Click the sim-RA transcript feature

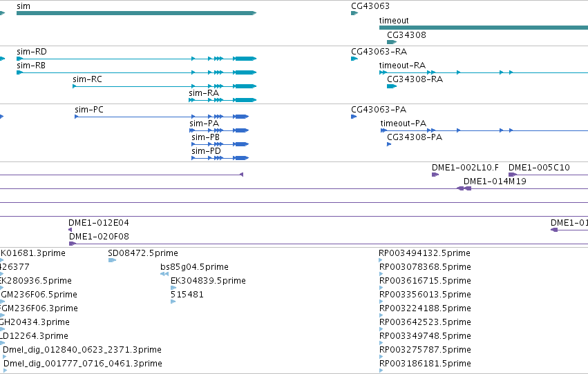pos(222,100)
